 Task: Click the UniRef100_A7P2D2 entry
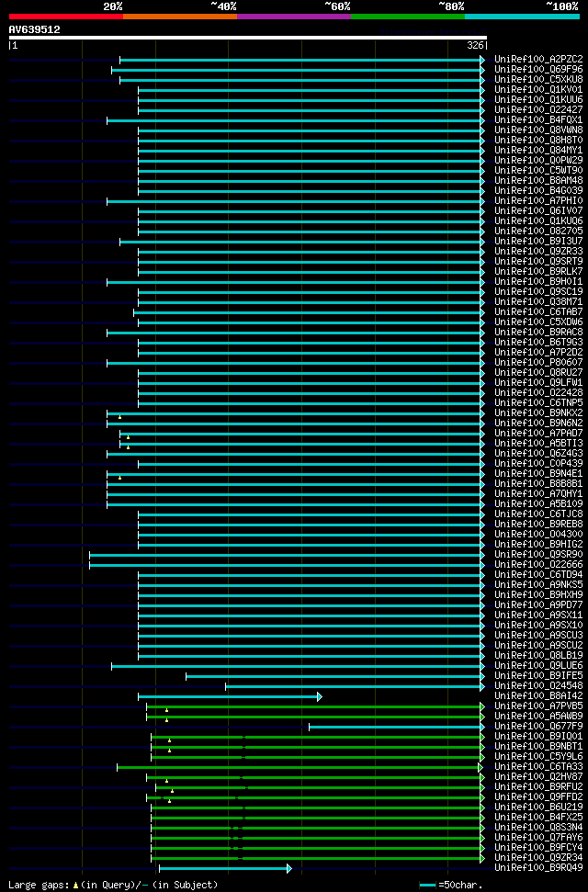(538, 352)
